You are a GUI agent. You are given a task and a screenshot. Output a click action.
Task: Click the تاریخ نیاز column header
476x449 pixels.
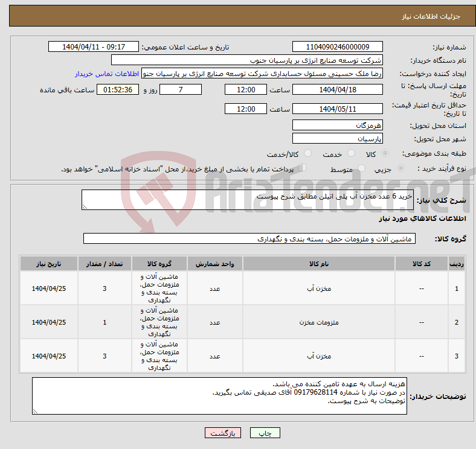point(49,264)
